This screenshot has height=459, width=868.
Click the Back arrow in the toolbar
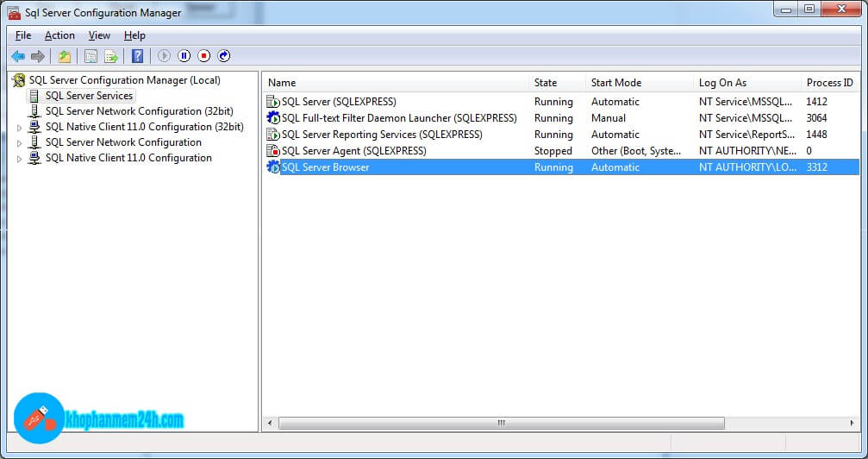[18, 56]
